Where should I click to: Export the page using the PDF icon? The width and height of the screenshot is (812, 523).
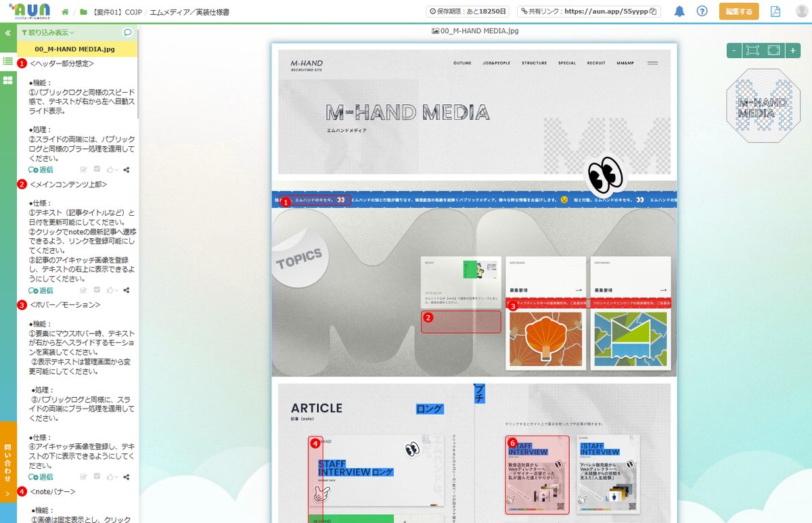pos(775,12)
